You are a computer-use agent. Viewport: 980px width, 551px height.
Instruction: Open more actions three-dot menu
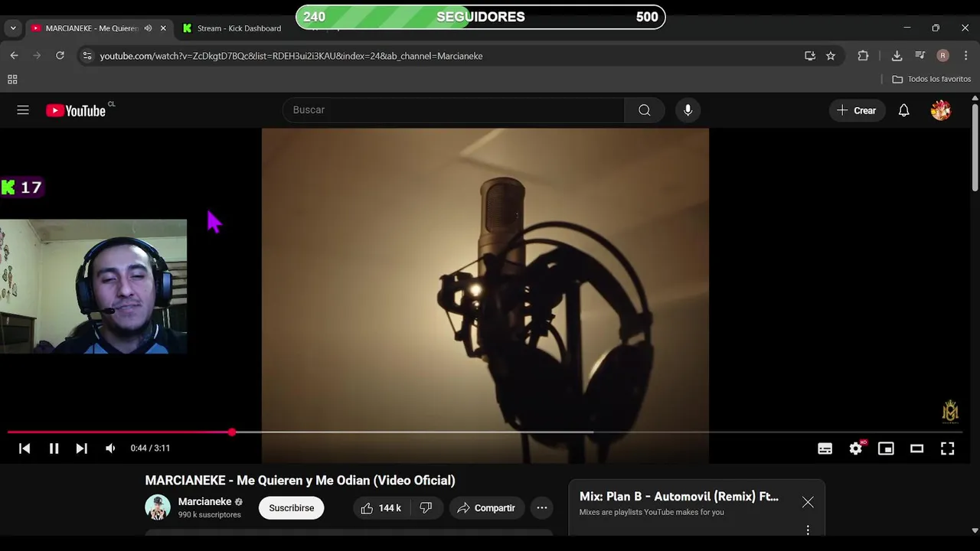point(542,508)
